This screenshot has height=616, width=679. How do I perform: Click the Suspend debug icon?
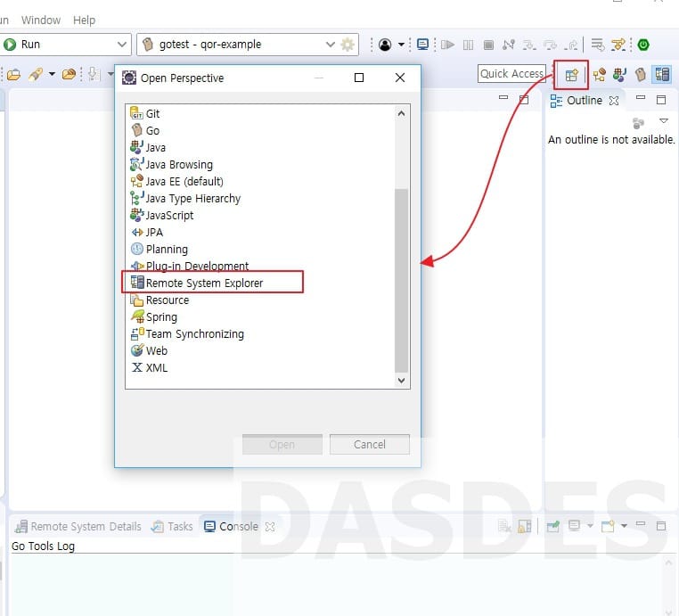click(468, 45)
